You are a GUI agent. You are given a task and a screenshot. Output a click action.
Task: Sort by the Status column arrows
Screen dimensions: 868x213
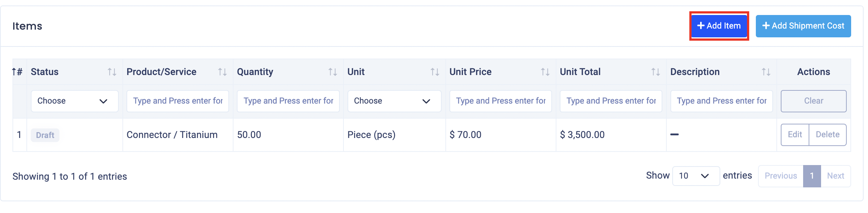[112, 72]
